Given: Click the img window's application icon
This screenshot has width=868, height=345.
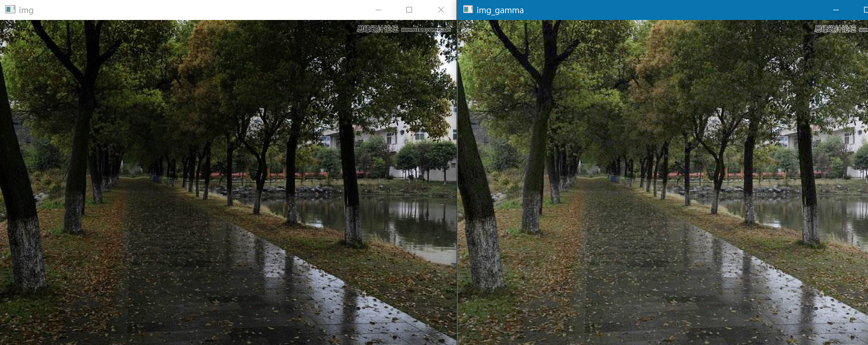Looking at the screenshot, I should (x=10, y=10).
